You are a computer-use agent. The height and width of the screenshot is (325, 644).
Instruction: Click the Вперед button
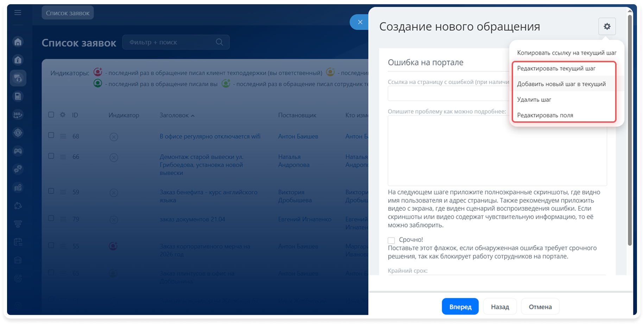(460, 307)
